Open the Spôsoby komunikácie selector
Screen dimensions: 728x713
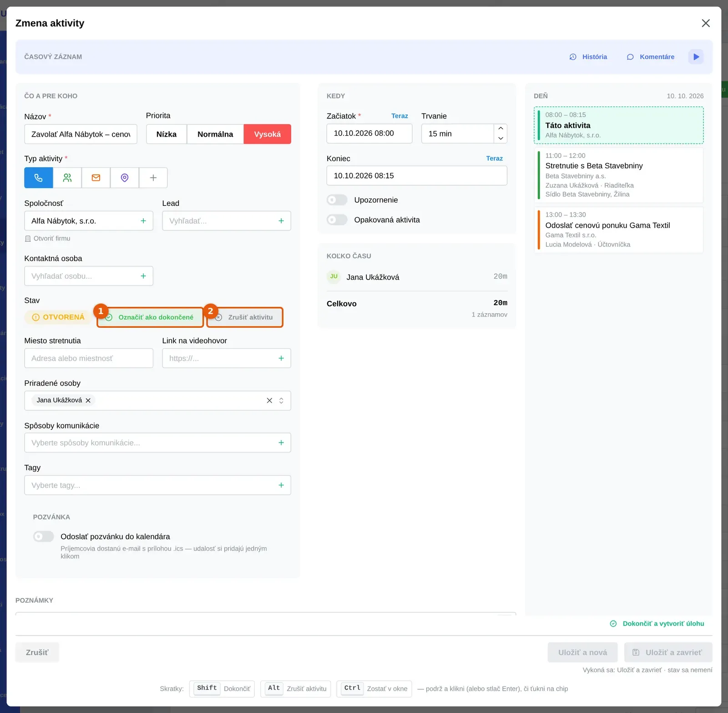pyautogui.click(x=157, y=443)
